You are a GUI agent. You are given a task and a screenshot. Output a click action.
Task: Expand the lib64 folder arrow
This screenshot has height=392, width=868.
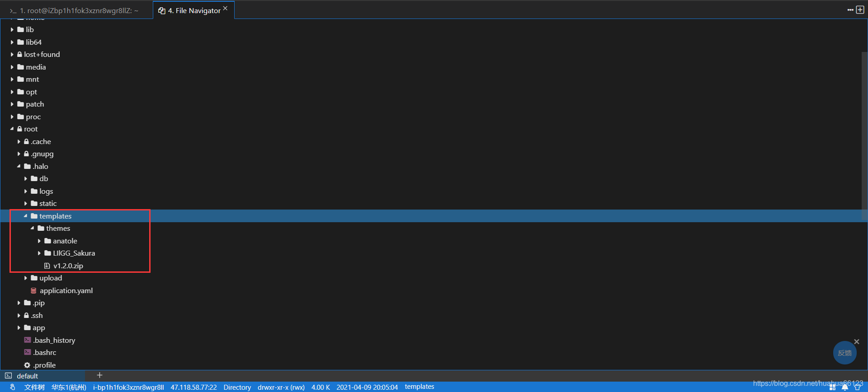[12, 42]
